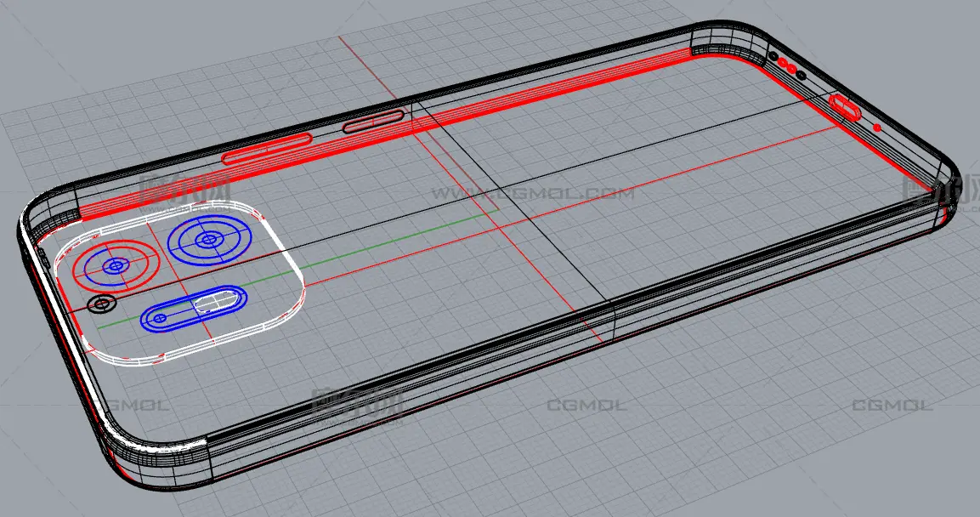The height and width of the screenshot is (517, 980).
Task: Click the bottom-right CGMOL watermark
Action: (x=892, y=406)
